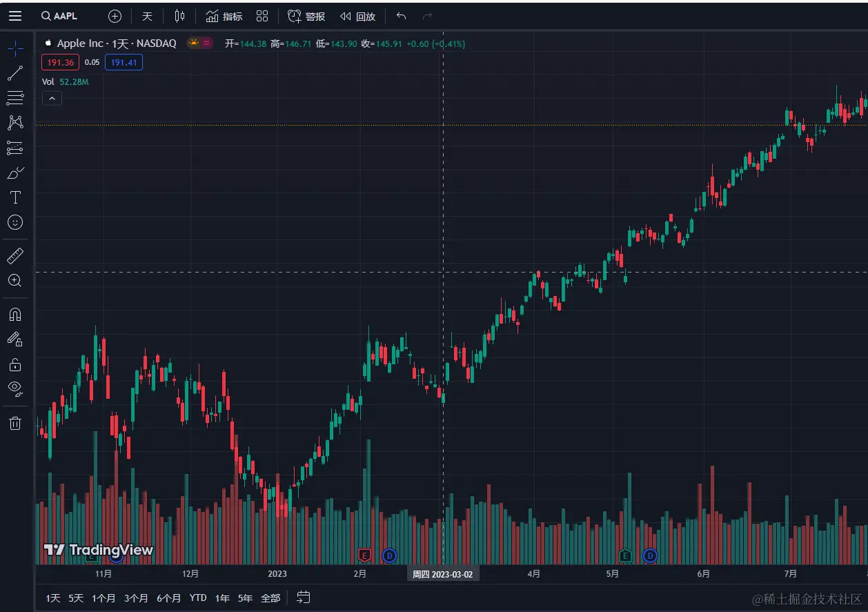Open the emoji icons tool

(15, 222)
